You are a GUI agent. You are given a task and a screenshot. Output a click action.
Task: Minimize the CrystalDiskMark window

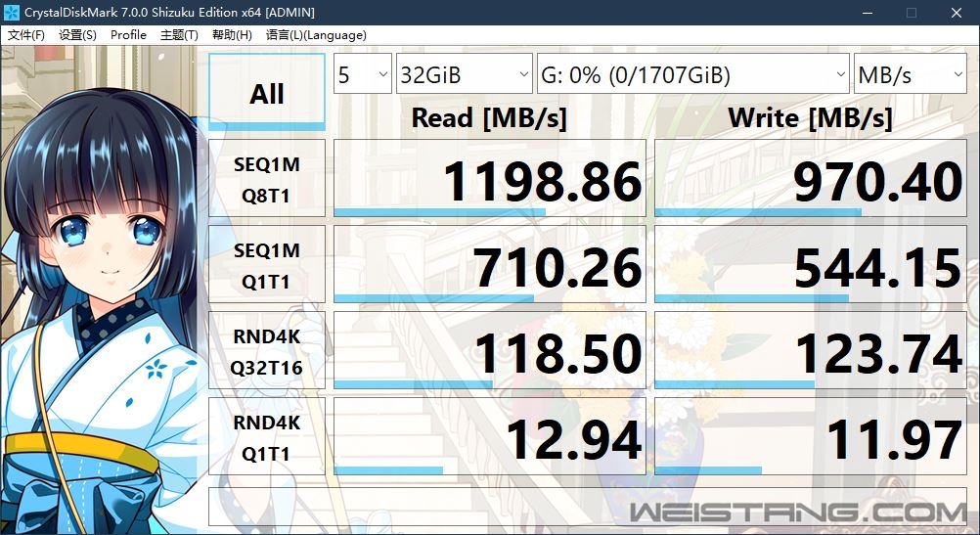tap(867, 12)
